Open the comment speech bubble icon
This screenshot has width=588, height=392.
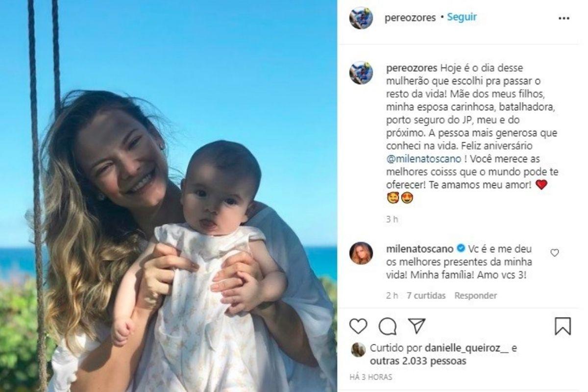click(388, 326)
